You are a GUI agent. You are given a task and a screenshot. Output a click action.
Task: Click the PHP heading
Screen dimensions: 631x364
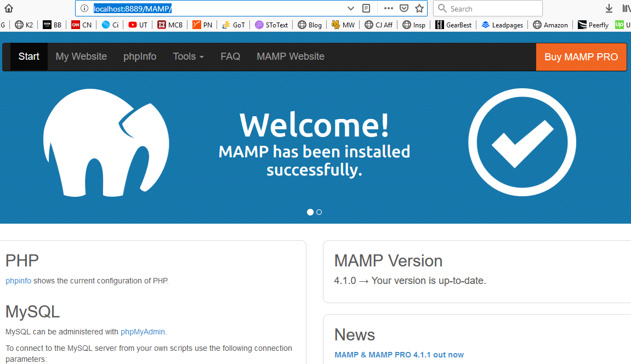point(22,260)
